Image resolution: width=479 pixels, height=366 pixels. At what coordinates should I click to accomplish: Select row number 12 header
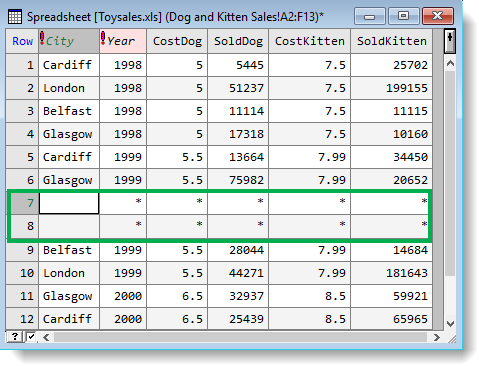(22, 319)
